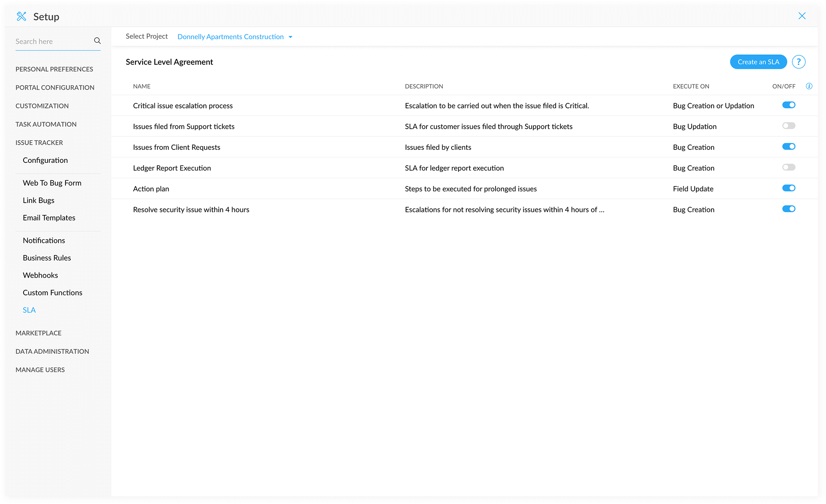Image resolution: width=826 pixels, height=504 pixels.
Task: Select SLA in sidebar
Action: coord(29,310)
